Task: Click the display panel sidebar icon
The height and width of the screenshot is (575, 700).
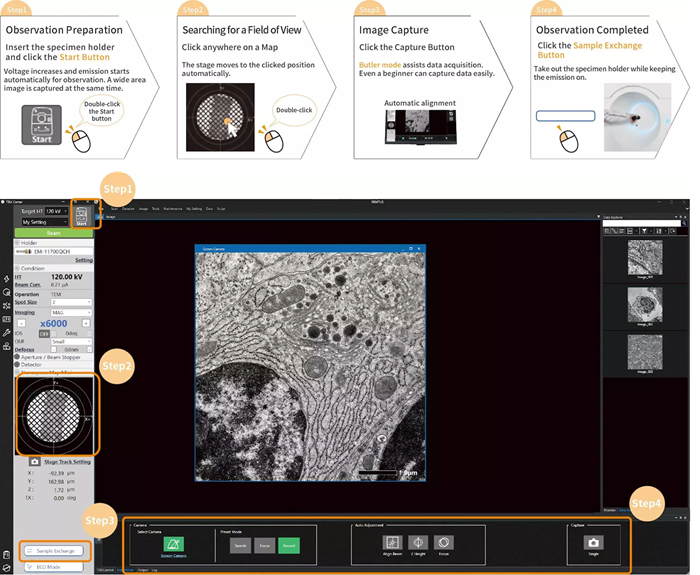Action: pos(7,319)
